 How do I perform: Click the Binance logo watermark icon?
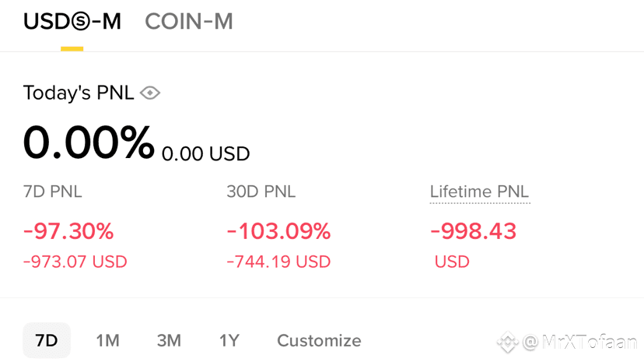[x=508, y=341]
